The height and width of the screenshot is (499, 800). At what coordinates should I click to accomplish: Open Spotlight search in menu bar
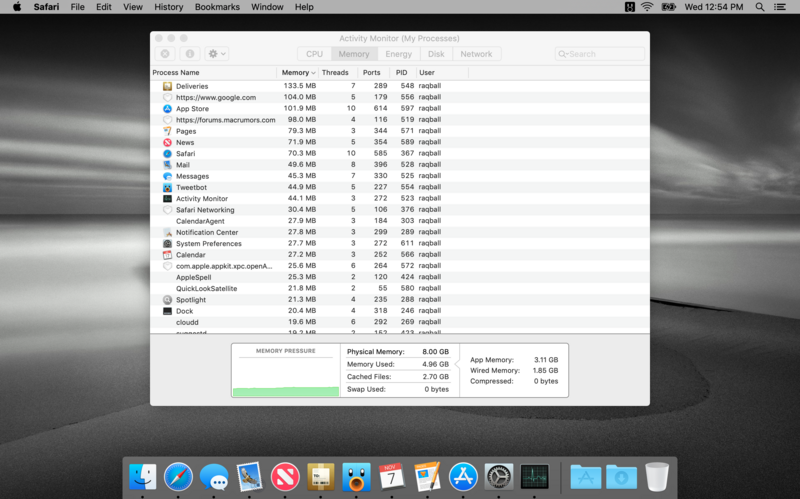coord(760,7)
